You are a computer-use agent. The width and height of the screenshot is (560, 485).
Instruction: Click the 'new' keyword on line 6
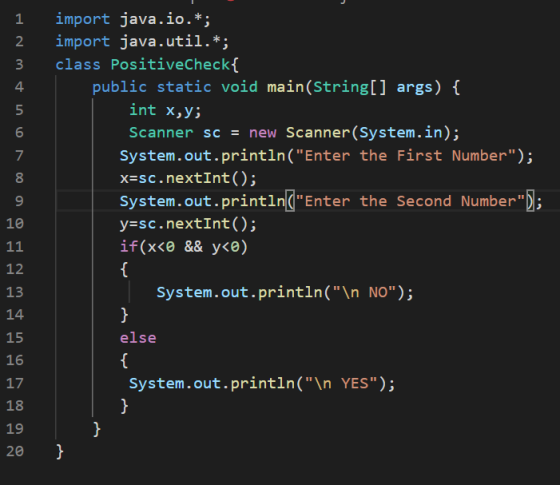point(262,133)
